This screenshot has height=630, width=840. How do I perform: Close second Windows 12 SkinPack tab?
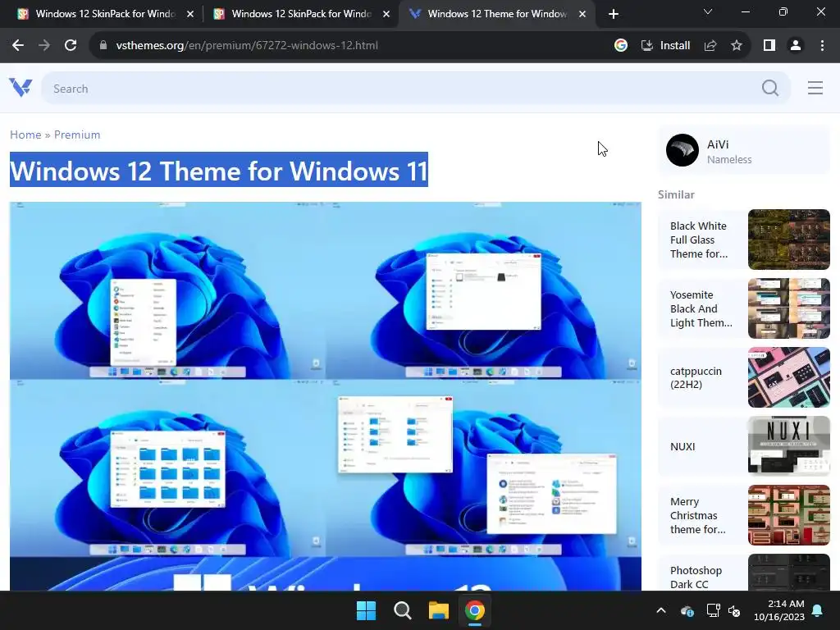point(386,14)
